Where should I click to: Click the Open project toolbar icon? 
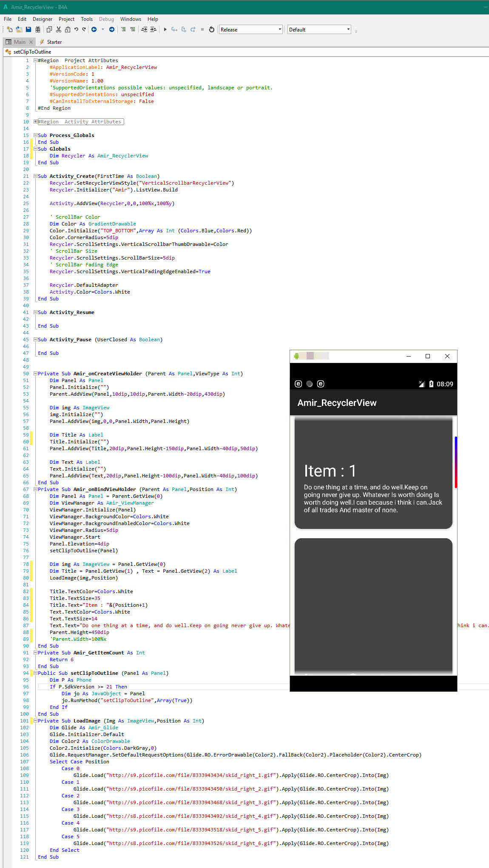(19, 29)
